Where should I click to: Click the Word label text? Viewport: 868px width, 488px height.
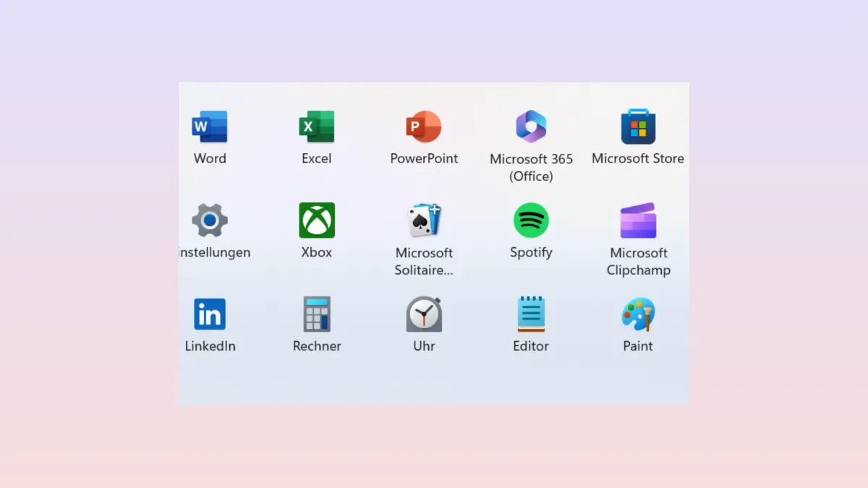[209, 158]
